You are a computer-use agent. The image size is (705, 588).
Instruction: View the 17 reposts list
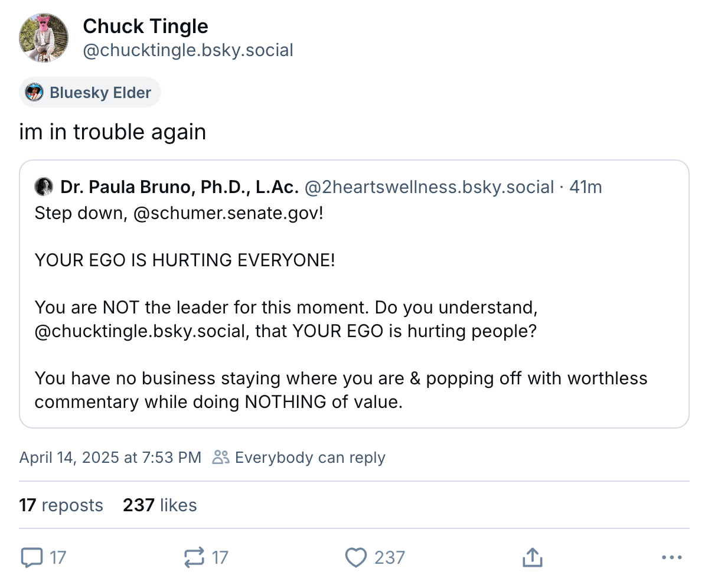click(x=61, y=505)
